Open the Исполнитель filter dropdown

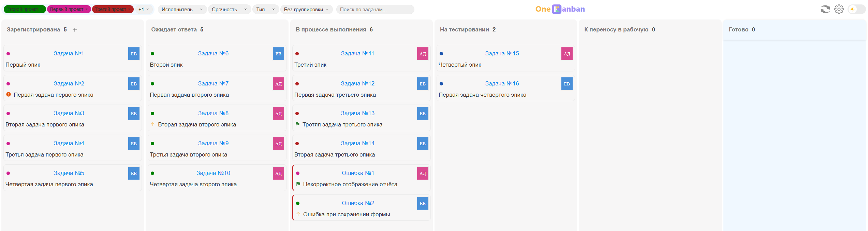click(x=182, y=9)
